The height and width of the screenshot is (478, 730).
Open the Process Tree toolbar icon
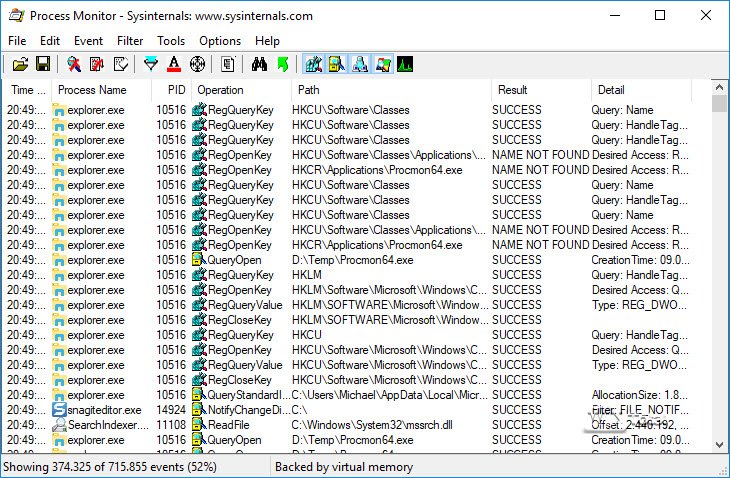coord(228,65)
